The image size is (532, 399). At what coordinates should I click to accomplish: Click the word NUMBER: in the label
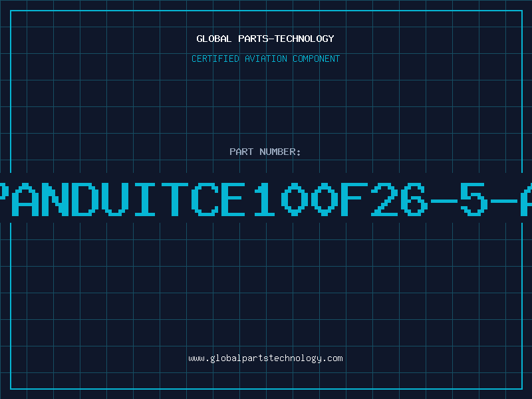(x=280, y=152)
